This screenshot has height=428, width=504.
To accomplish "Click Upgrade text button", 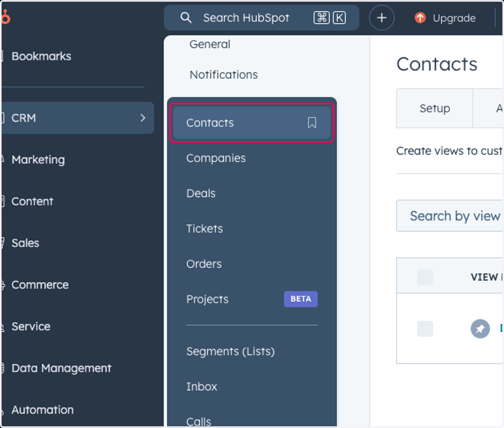I will click(x=454, y=18).
